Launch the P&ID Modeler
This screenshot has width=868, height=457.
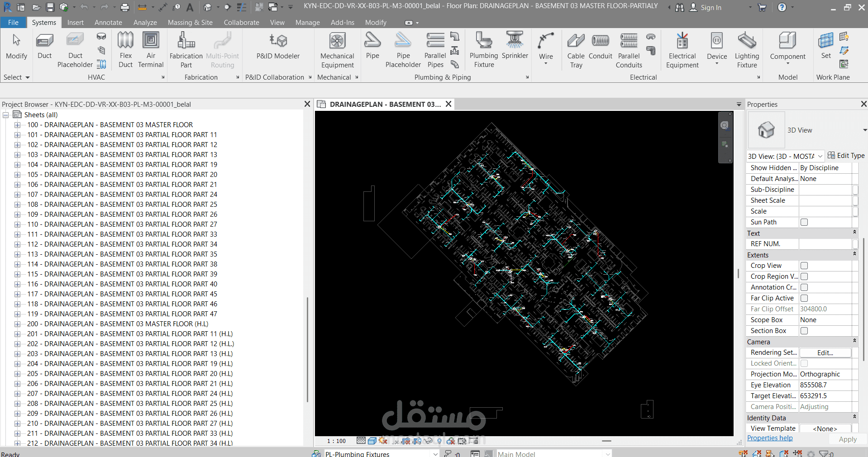[x=278, y=47]
